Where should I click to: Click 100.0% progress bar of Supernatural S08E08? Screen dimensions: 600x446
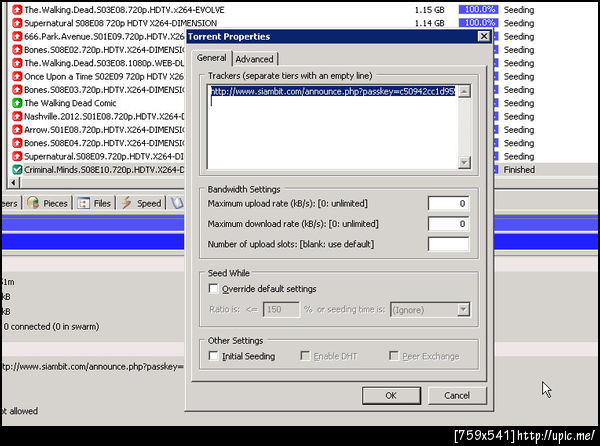[x=478, y=23]
